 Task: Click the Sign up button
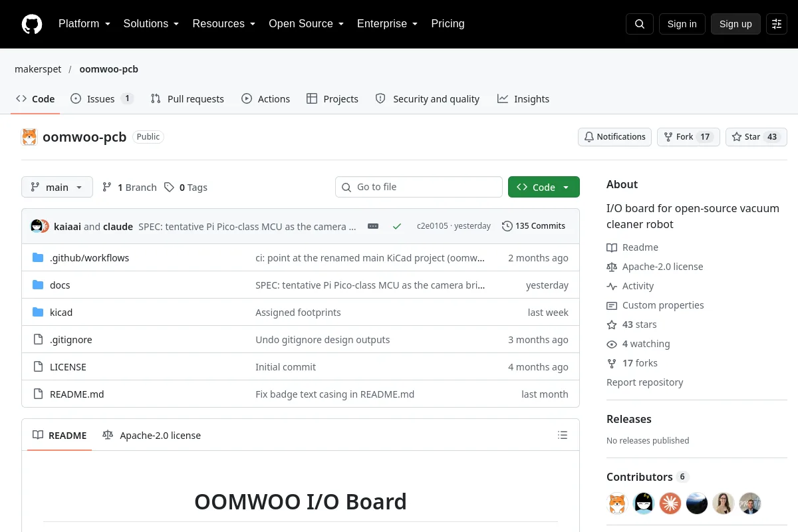pyautogui.click(x=735, y=24)
